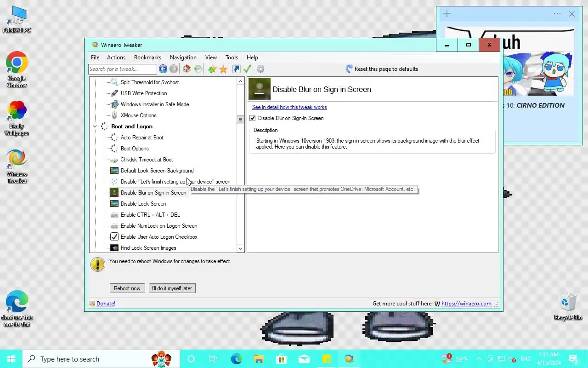
Task: Select the Boot and Logon category label
Action: 132,126
